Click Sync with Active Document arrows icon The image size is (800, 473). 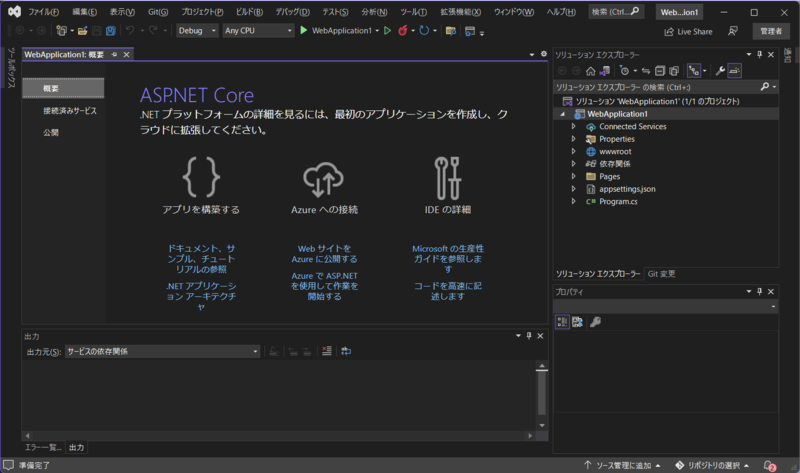[x=646, y=71]
